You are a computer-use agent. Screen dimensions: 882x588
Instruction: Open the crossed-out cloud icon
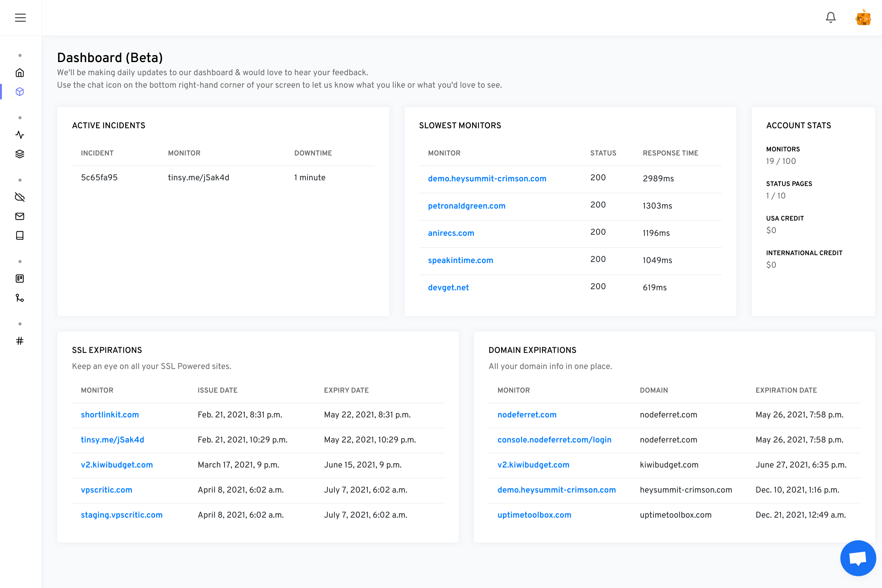pos(20,197)
